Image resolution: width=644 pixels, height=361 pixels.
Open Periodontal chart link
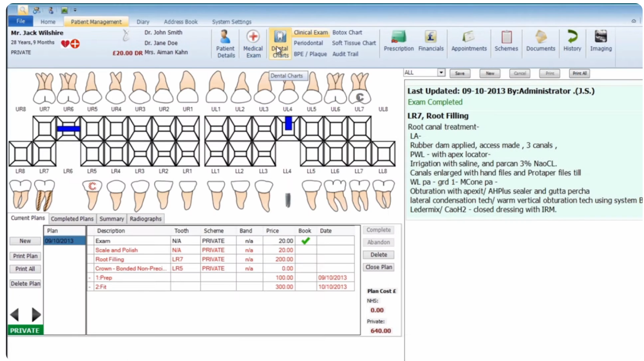308,43
